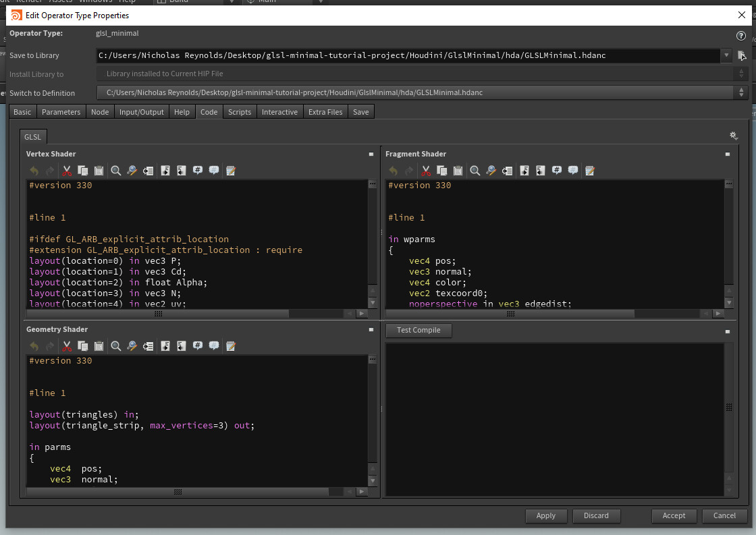Collapse the Geometry Shader pane
This screenshot has height=535, width=756.
click(x=371, y=329)
